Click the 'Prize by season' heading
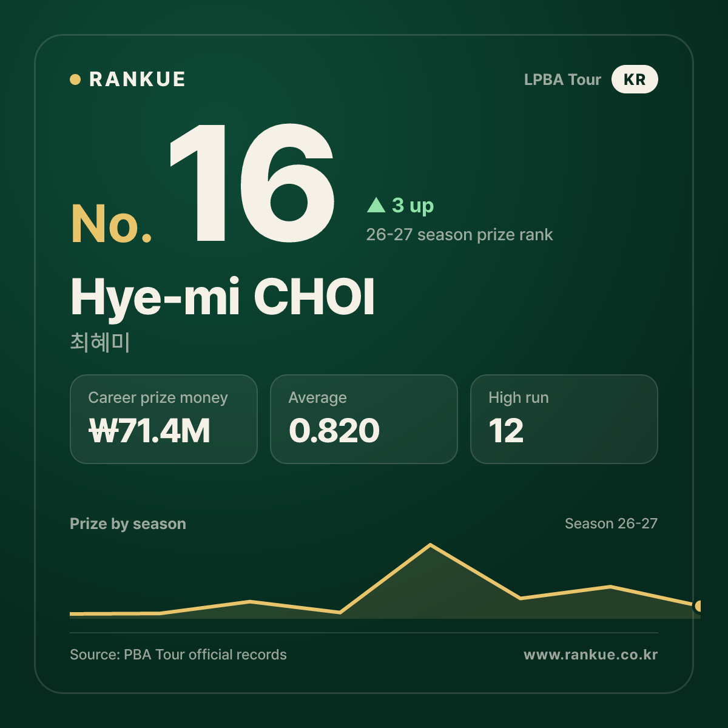Viewport: 728px width, 728px height. (x=128, y=524)
